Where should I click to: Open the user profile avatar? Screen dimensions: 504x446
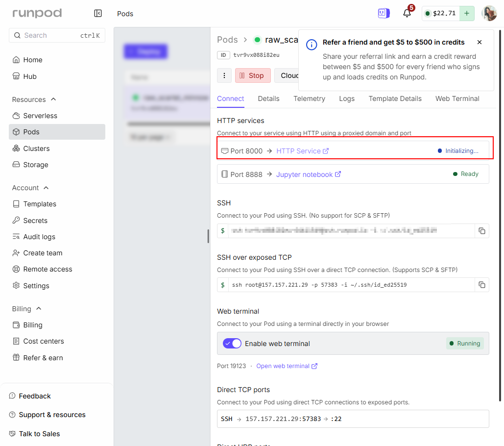coord(489,13)
